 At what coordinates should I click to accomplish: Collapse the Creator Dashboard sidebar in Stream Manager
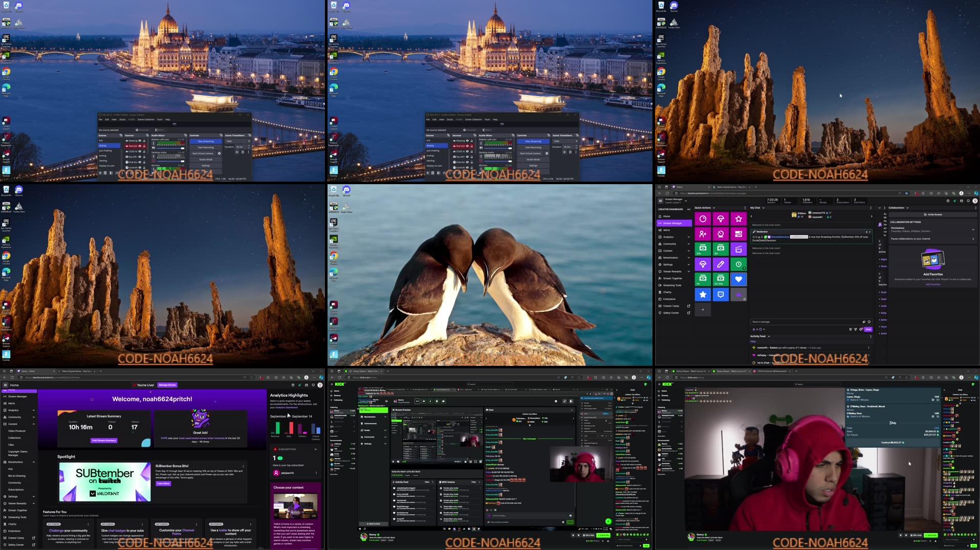pyautogui.click(x=689, y=209)
